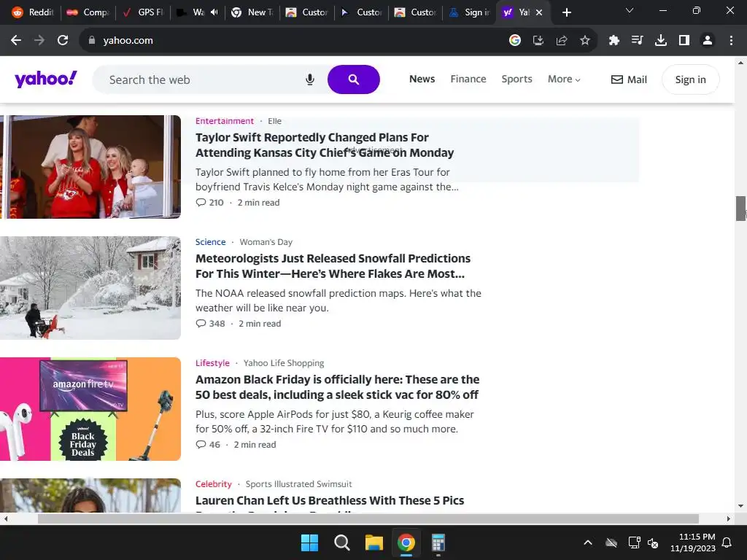Go back with the browser back arrow
The height and width of the screenshot is (560, 747).
click(x=16, y=41)
